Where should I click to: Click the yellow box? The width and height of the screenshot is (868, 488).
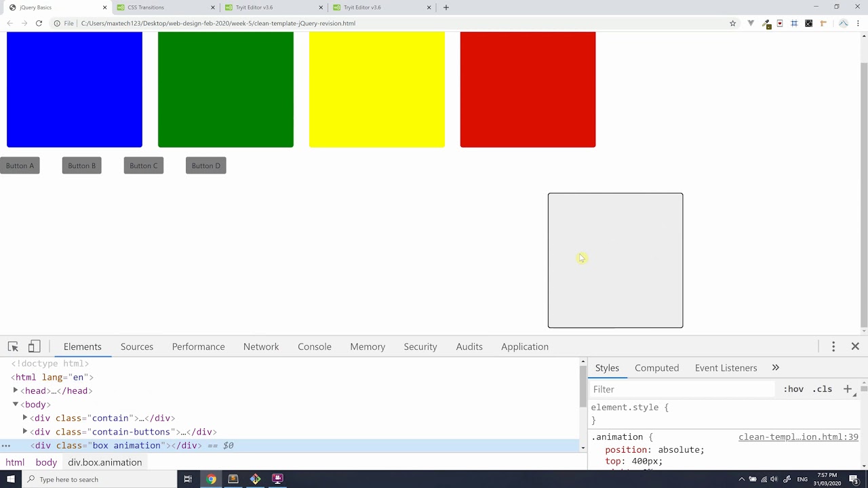(x=377, y=89)
